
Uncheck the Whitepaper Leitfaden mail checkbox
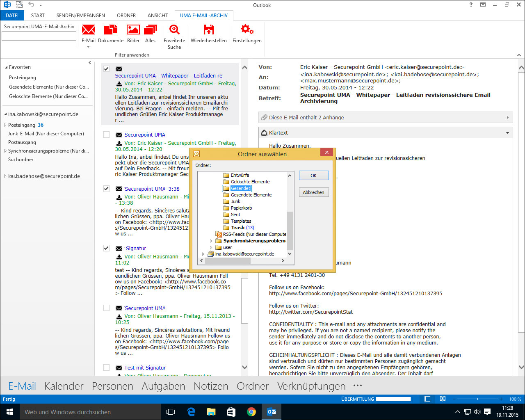click(x=106, y=69)
